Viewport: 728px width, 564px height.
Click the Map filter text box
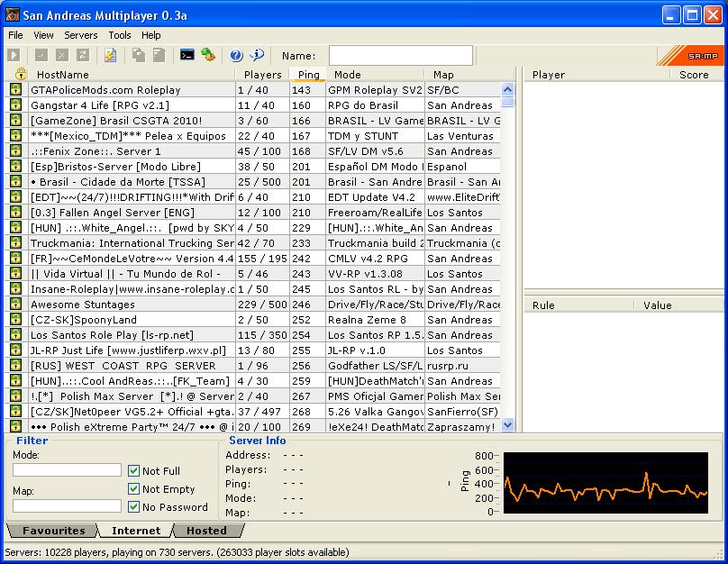[x=67, y=505]
